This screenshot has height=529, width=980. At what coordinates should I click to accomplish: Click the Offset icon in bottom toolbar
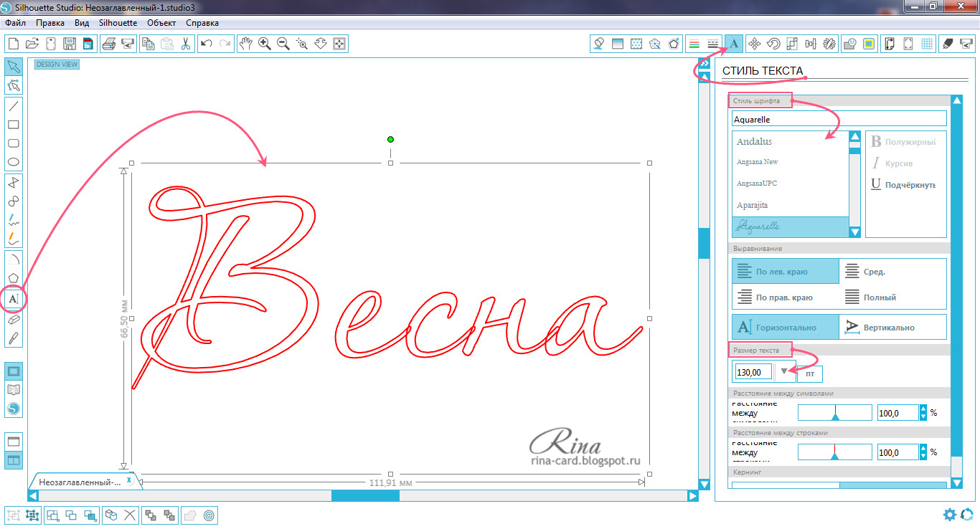[209, 515]
